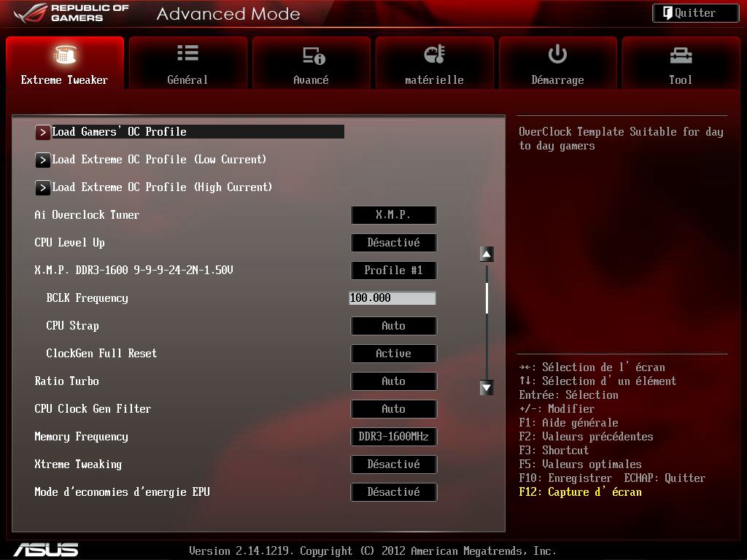The height and width of the screenshot is (560, 747).
Task: Open the CPU Strap Auto dropdown
Action: coord(393,326)
